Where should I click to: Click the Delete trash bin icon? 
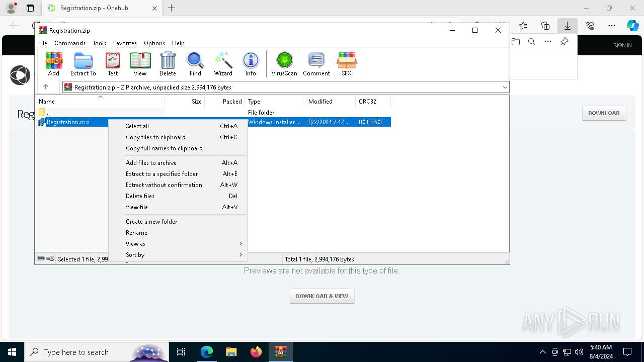tap(168, 64)
